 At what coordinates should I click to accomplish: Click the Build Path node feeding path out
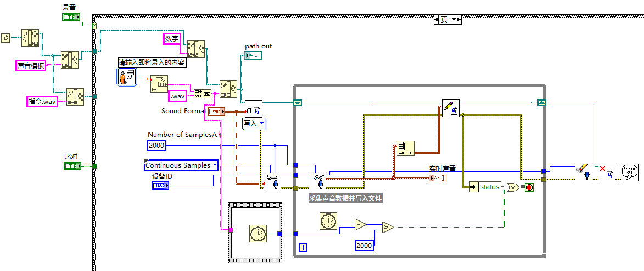click(x=228, y=89)
